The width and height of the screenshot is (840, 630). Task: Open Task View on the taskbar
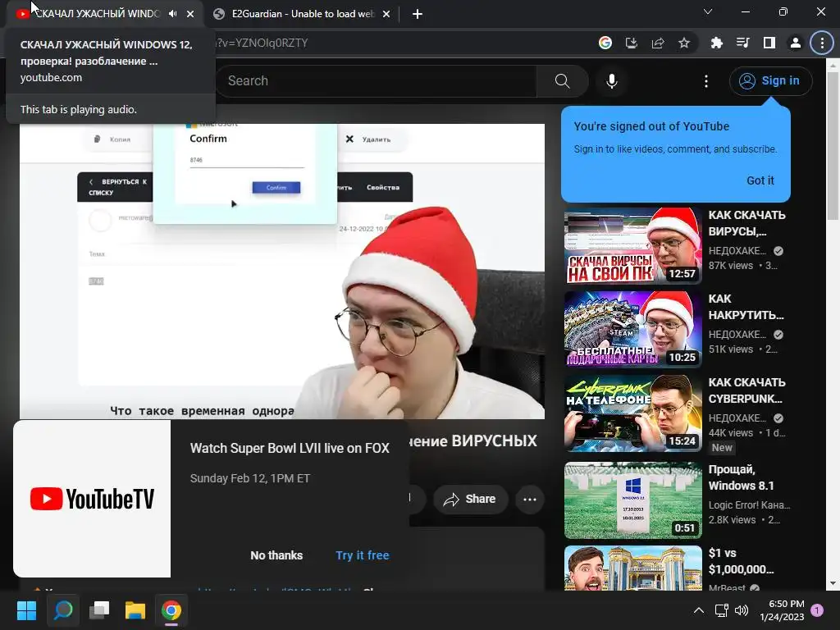click(99, 610)
